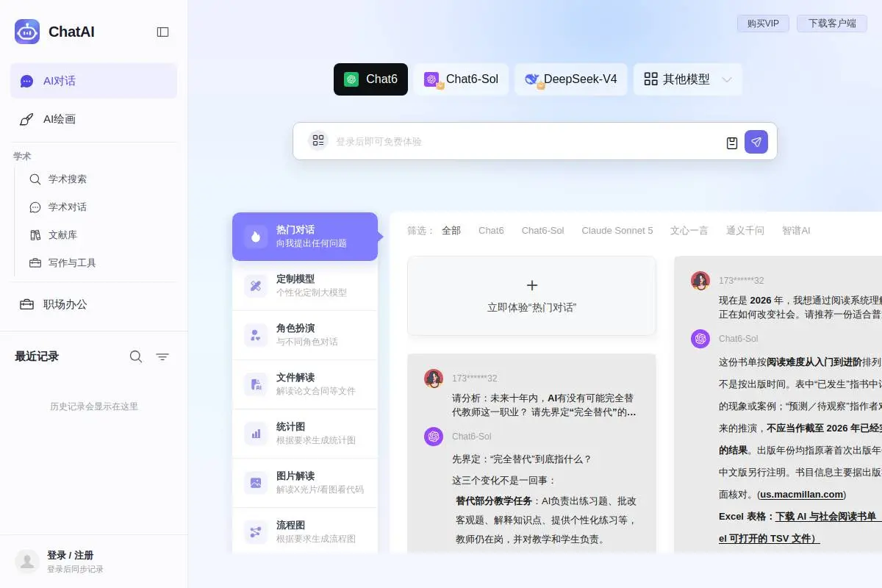The width and height of the screenshot is (882, 588).
Task: Send message with the paper plane button
Action: click(x=756, y=142)
